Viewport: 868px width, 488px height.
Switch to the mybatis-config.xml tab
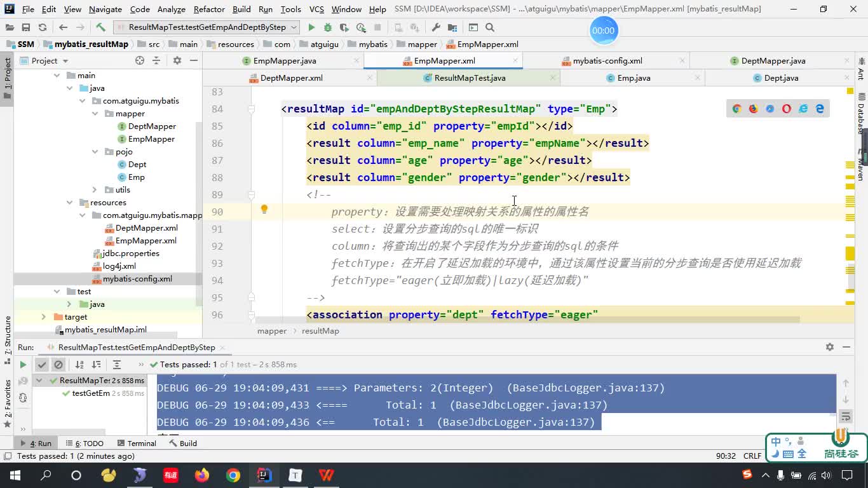(x=607, y=61)
